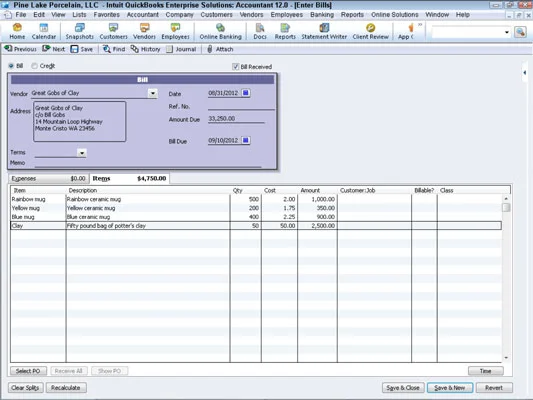Expand the collapsed right side panel arrow
The width and height of the screenshot is (533, 400).
[525, 72]
